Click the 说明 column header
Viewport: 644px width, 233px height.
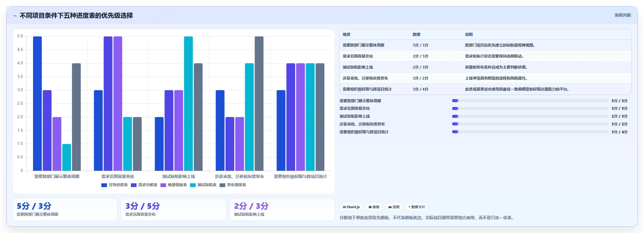coord(469,35)
